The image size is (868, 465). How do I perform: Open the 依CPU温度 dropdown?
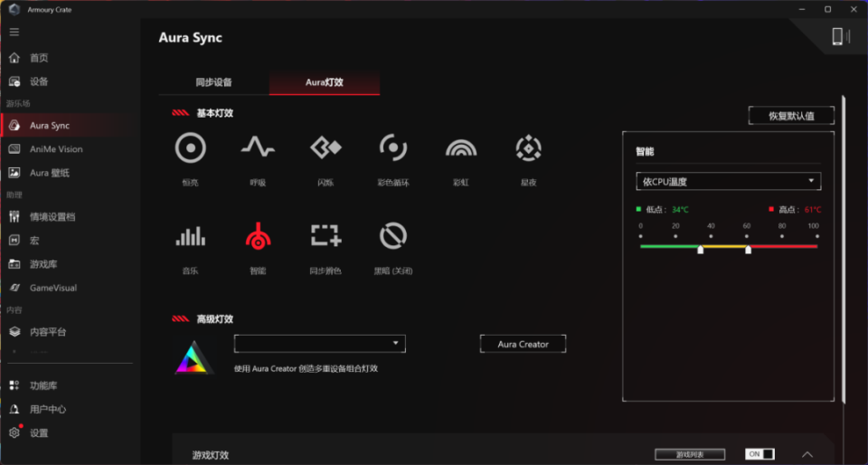tap(729, 182)
